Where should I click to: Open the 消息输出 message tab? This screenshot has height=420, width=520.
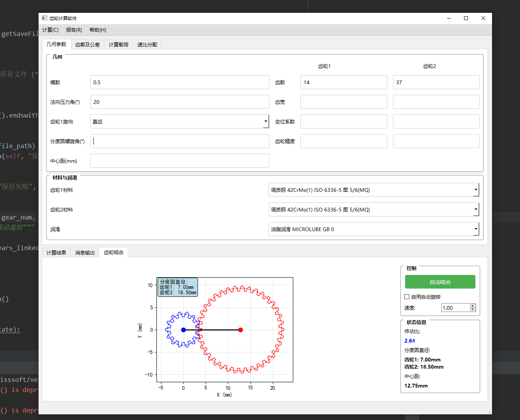coord(85,253)
